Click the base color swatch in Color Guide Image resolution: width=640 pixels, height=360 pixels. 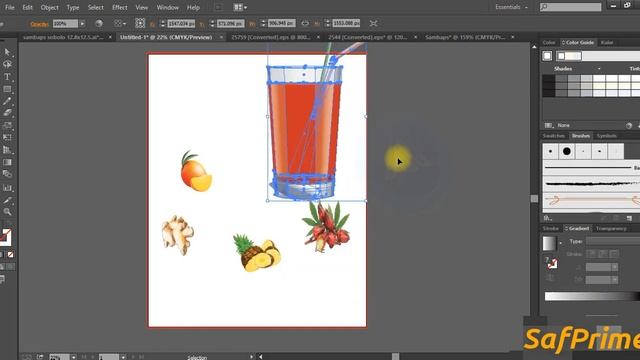point(547,56)
